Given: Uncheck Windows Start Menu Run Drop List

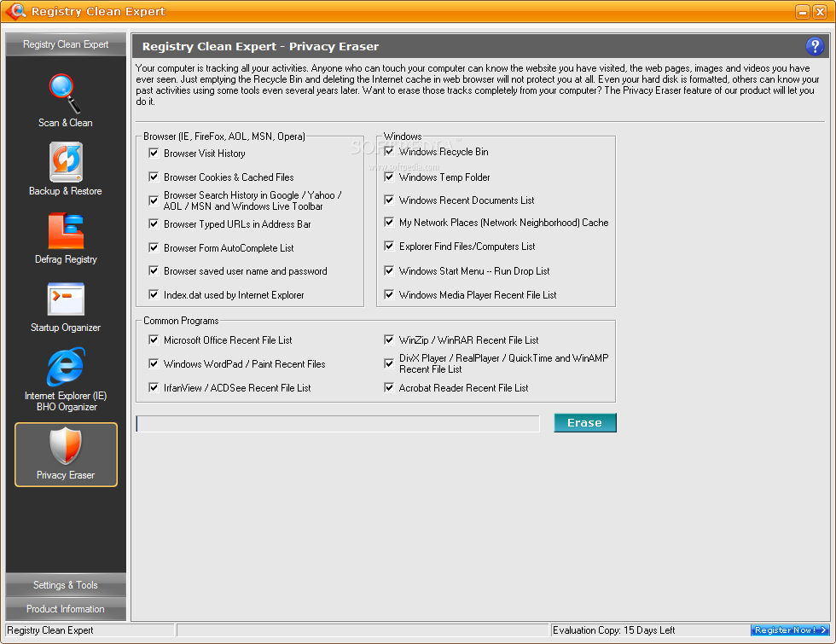Looking at the screenshot, I should pyautogui.click(x=389, y=270).
